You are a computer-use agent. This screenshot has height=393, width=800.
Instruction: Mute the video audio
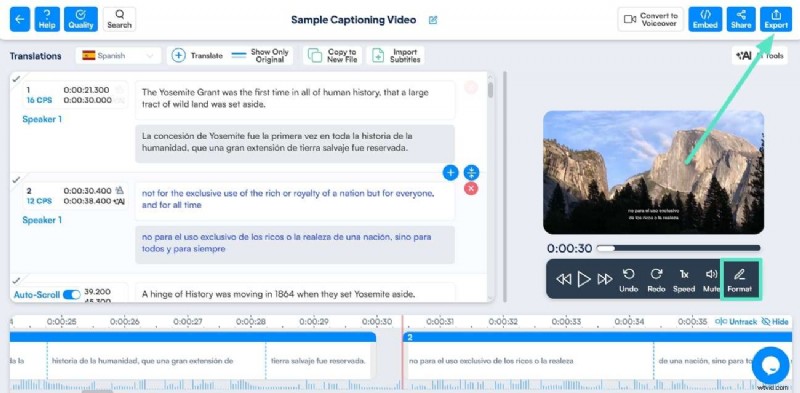(711, 280)
